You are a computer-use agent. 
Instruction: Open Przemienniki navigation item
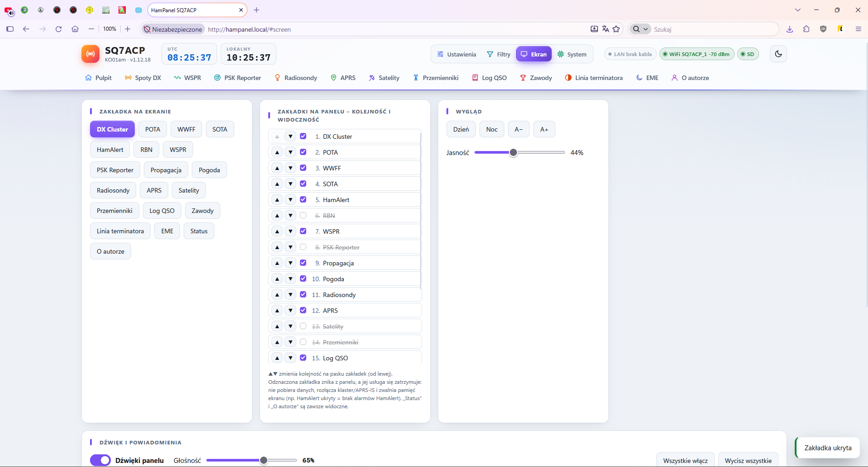coord(436,78)
